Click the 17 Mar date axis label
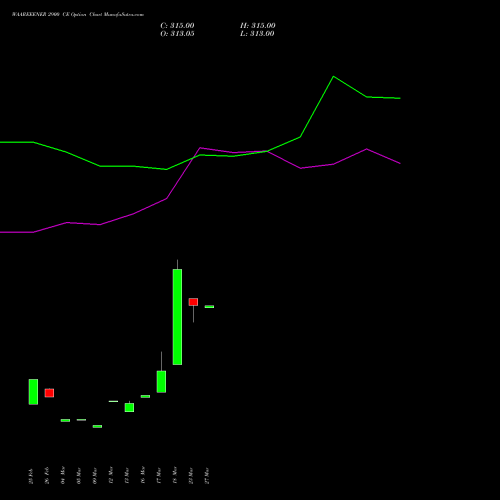This screenshot has width=500, height=500. [159, 476]
